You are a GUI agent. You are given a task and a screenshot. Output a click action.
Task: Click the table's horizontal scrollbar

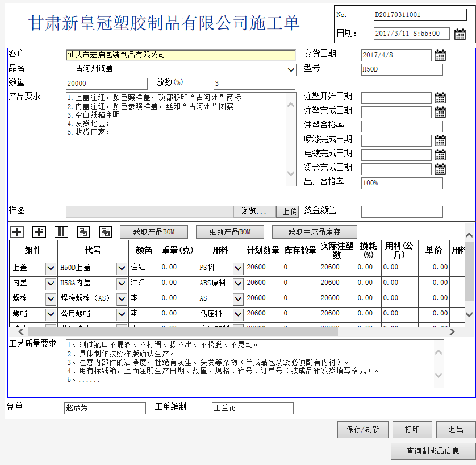(x=182, y=331)
